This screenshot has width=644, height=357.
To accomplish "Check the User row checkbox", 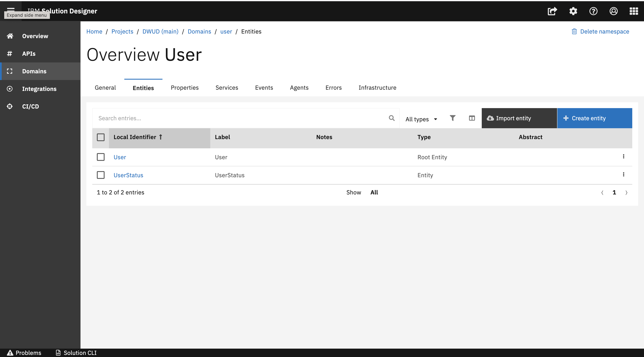I will 101,157.
